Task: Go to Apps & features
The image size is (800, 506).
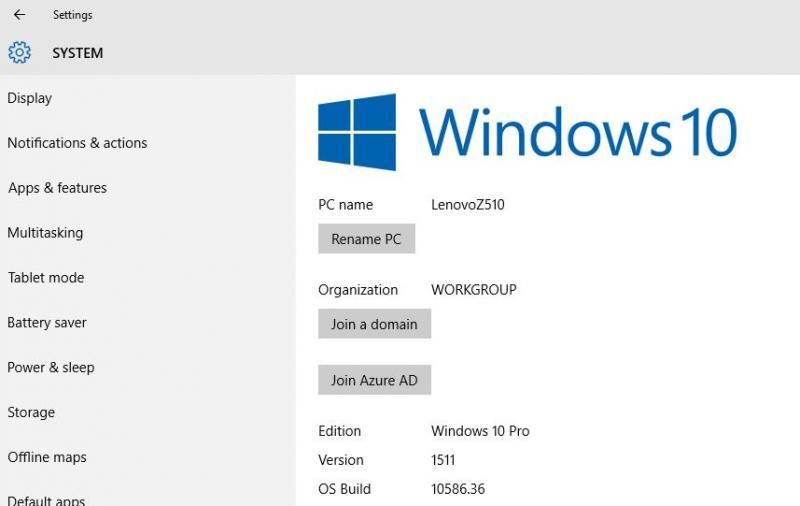Action: [x=57, y=188]
